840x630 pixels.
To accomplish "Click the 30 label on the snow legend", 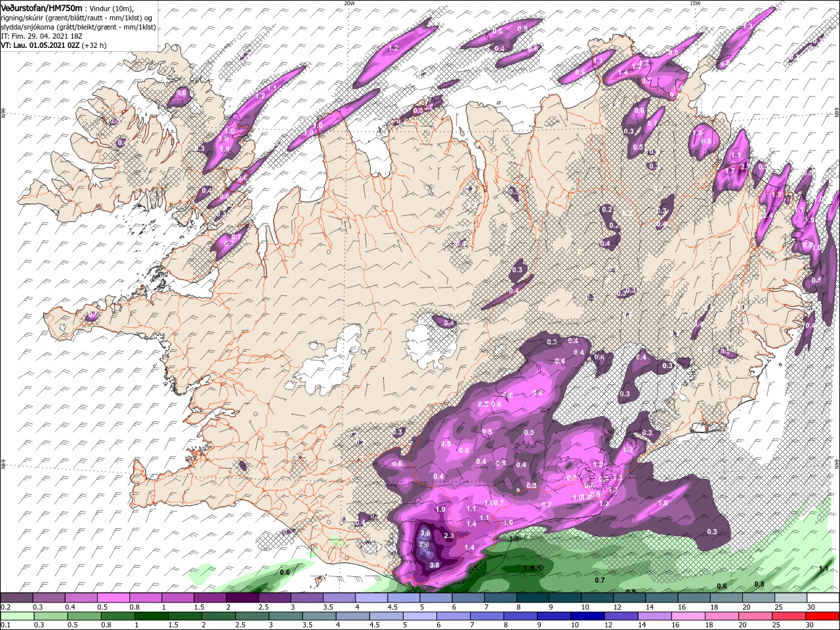I will tap(811, 607).
